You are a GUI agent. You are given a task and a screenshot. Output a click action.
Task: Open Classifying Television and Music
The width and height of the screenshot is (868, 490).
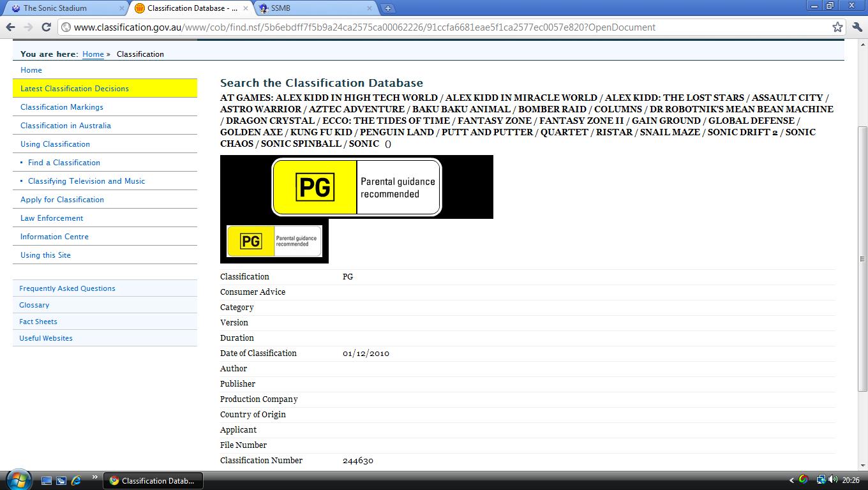pyautogui.click(x=86, y=181)
